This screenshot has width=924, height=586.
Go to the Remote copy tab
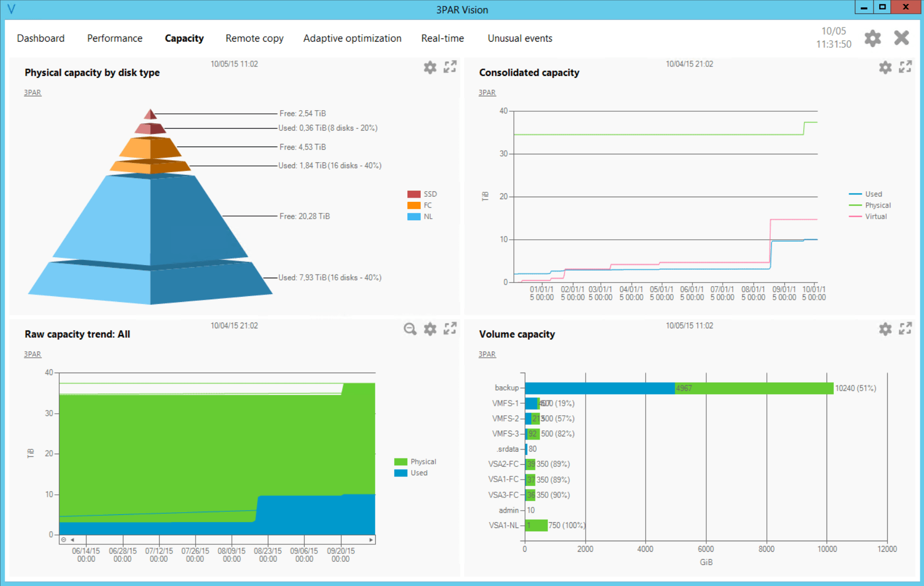coord(255,38)
